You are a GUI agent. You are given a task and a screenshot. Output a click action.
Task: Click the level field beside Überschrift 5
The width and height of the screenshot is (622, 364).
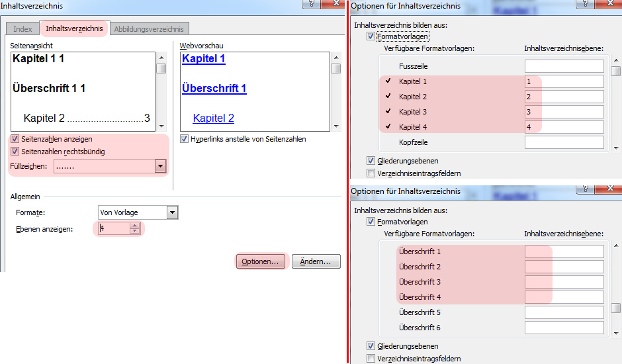point(564,312)
